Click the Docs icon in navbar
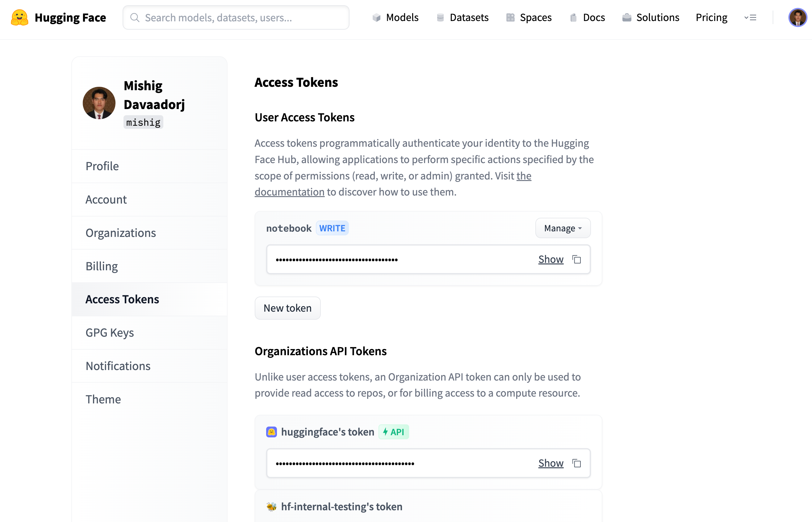The height and width of the screenshot is (522, 812). [x=573, y=18]
